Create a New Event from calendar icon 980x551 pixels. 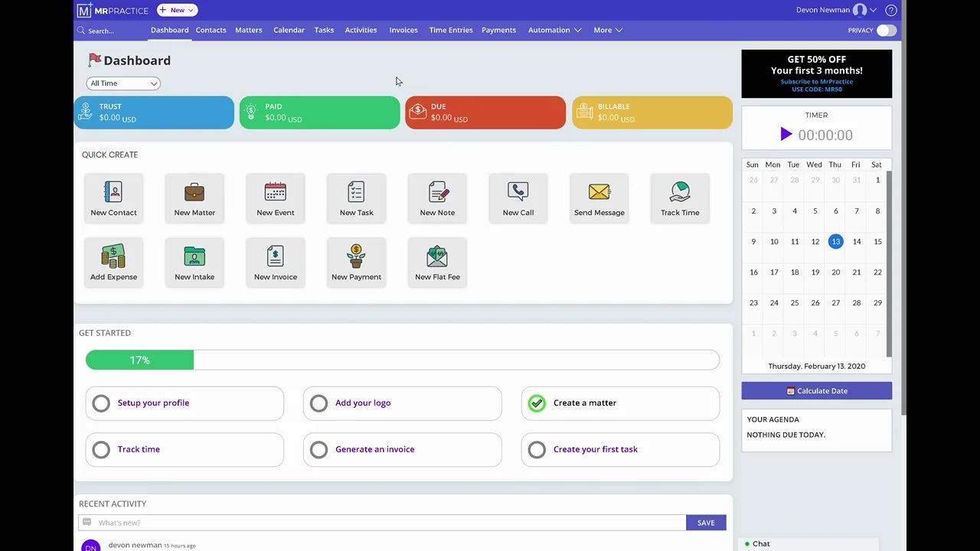(x=276, y=191)
